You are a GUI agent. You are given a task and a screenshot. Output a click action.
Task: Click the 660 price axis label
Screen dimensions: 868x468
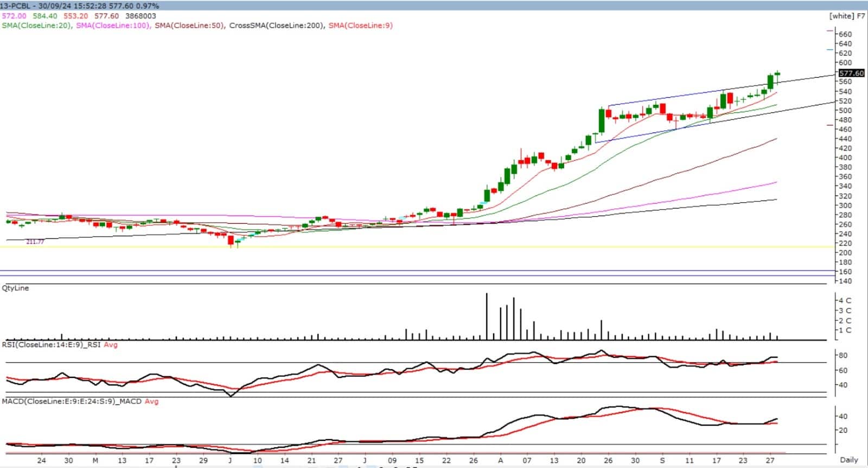845,34
